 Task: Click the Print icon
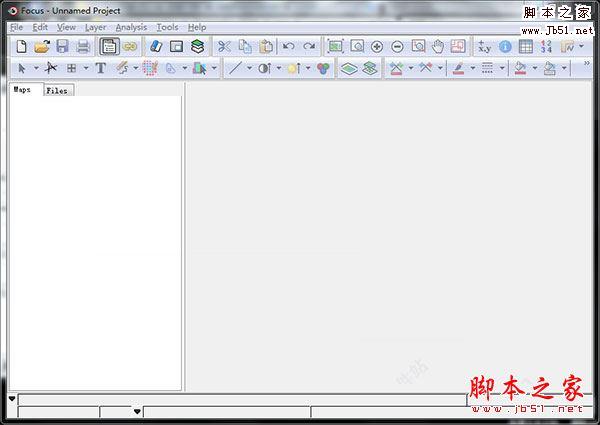83,47
